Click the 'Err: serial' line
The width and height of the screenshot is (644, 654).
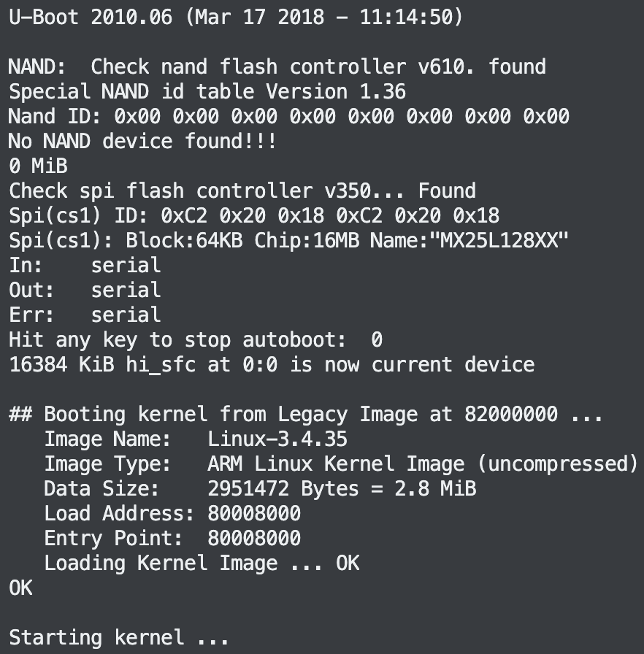click(x=85, y=315)
